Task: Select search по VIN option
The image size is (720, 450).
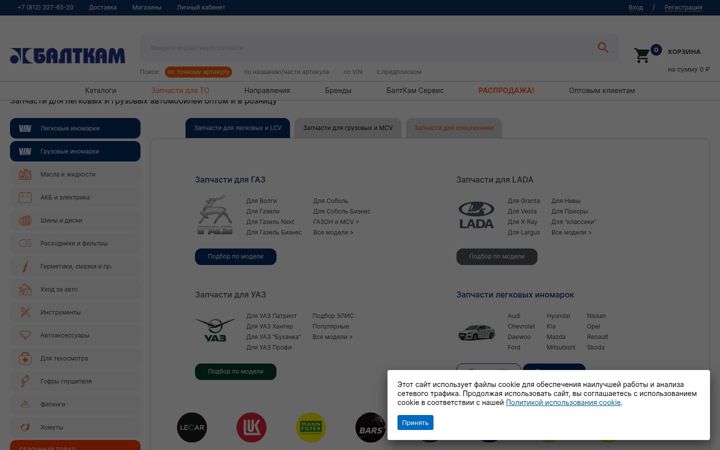Action: coord(353,72)
